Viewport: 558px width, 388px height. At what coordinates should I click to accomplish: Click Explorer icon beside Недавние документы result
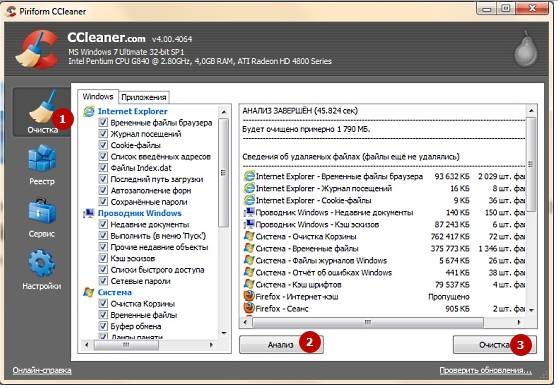coord(249,213)
